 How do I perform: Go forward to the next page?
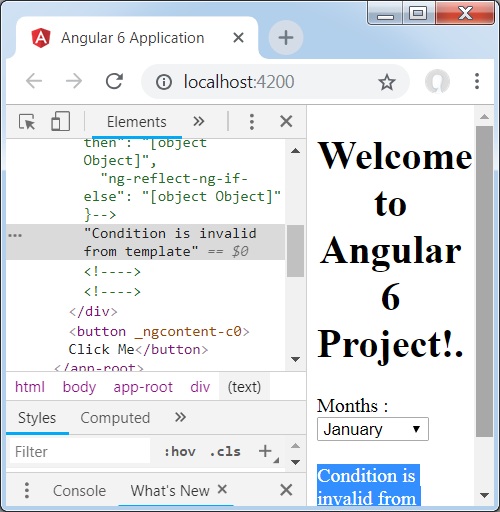click(x=74, y=81)
